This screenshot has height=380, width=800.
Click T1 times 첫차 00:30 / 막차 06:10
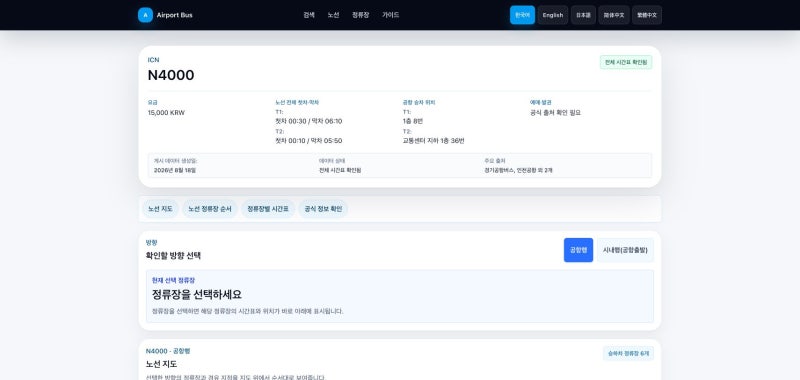pos(309,121)
